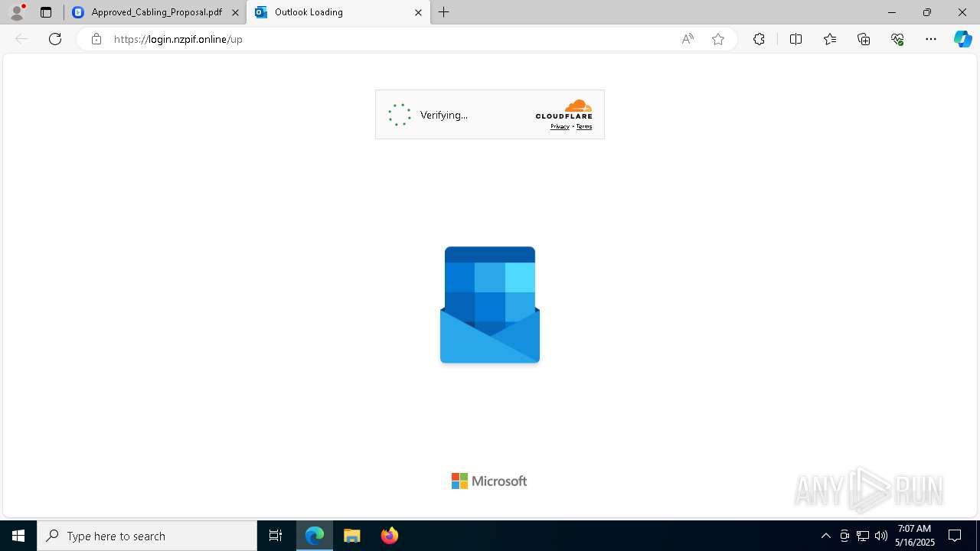
Task: Add page to favorites star
Action: (718, 39)
